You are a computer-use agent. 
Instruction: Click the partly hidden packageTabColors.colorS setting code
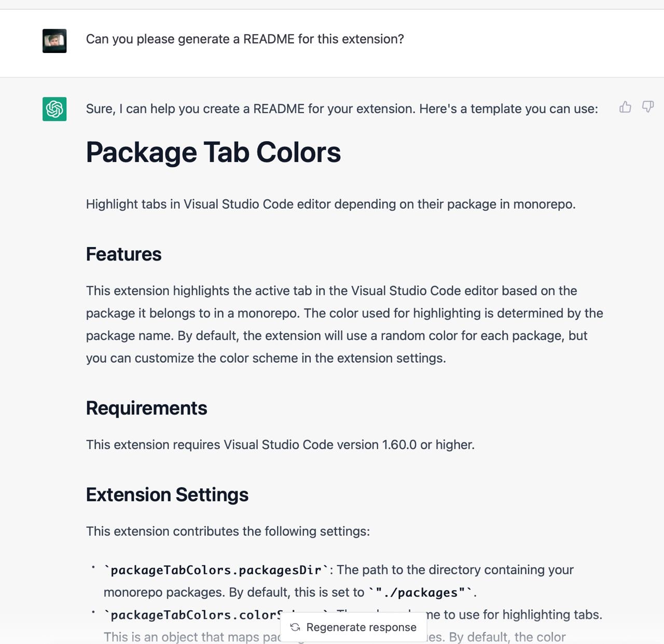coord(192,615)
